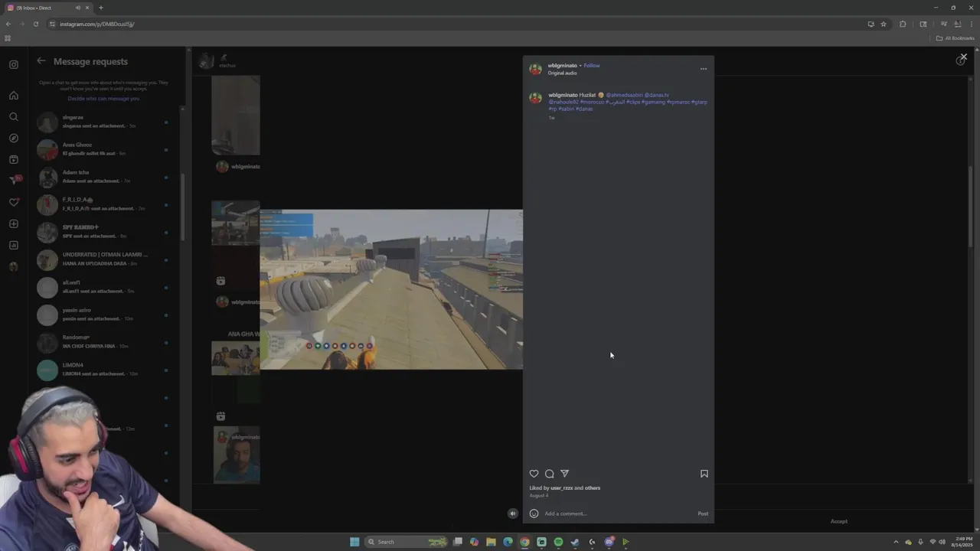The image size is (980, 551).
Task: Click the Instagram logo in sidebar
Action: [14, 65]
